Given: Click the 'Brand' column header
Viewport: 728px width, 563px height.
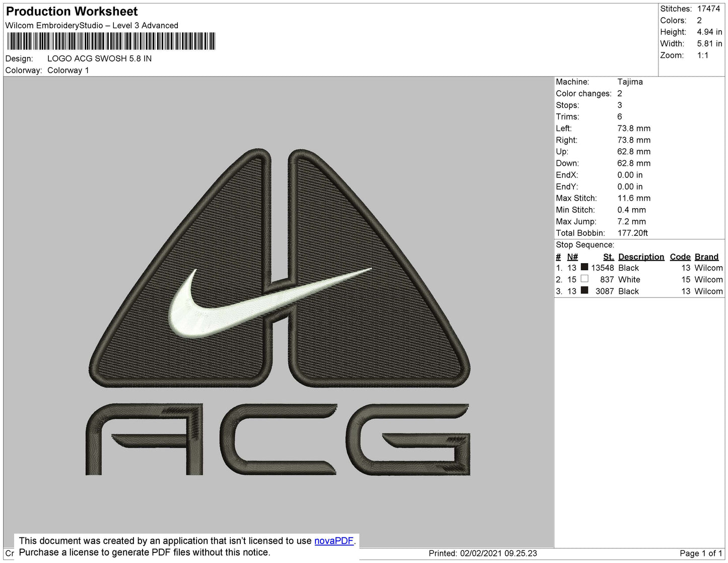Looking at the screenshot, I should click(706, 257).
